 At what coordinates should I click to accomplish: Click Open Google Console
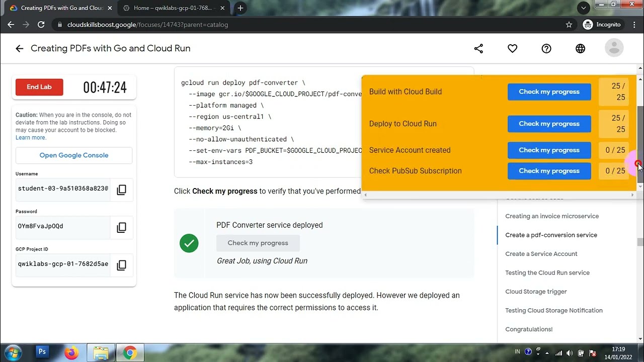pyautogui.click(x=74, y=155)
